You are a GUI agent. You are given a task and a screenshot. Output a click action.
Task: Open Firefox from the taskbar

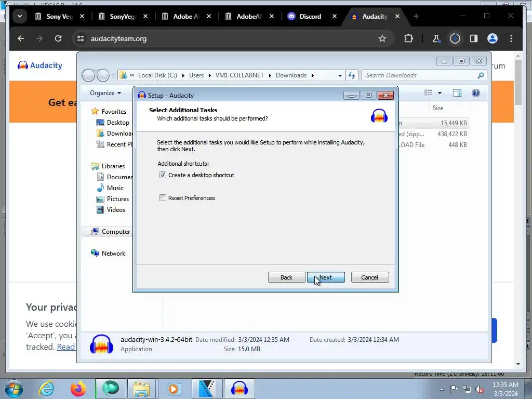[x=78, y=389]
